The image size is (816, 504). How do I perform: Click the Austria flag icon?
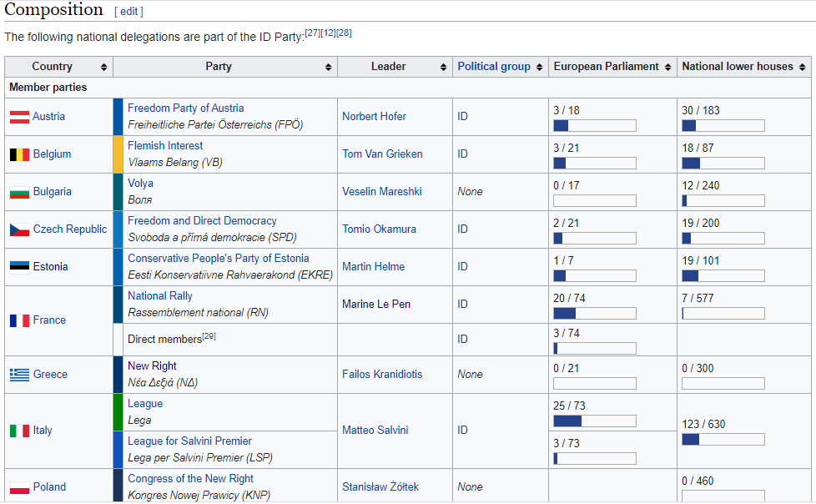point(19,117)
